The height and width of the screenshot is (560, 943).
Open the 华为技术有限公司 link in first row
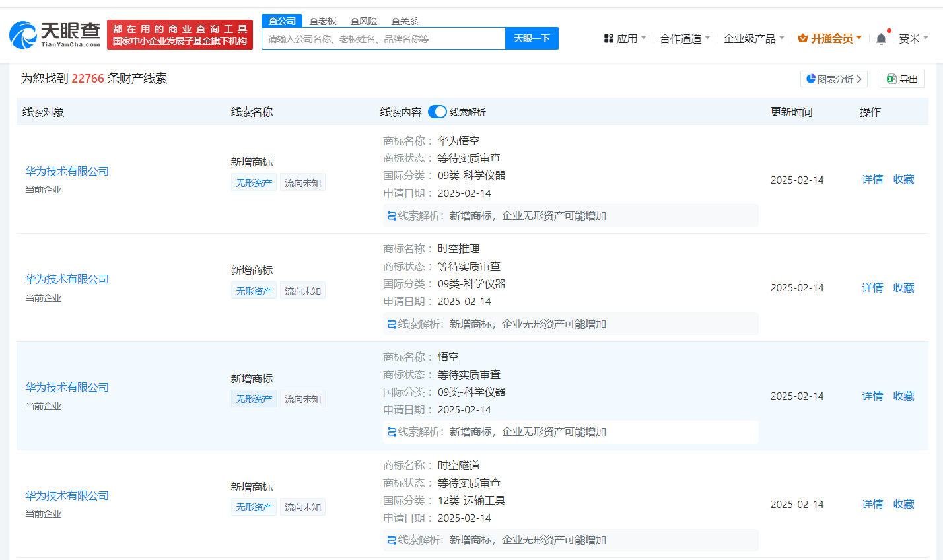coord(67,172)
